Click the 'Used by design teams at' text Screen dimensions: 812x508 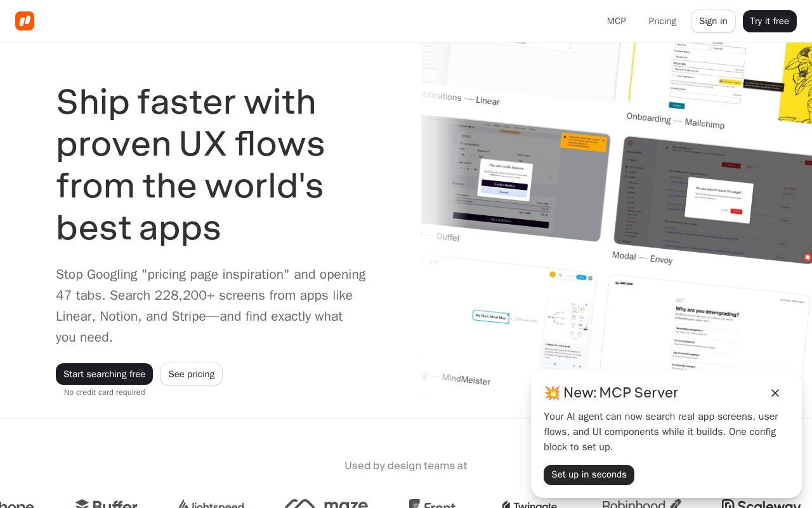point(406,465)
